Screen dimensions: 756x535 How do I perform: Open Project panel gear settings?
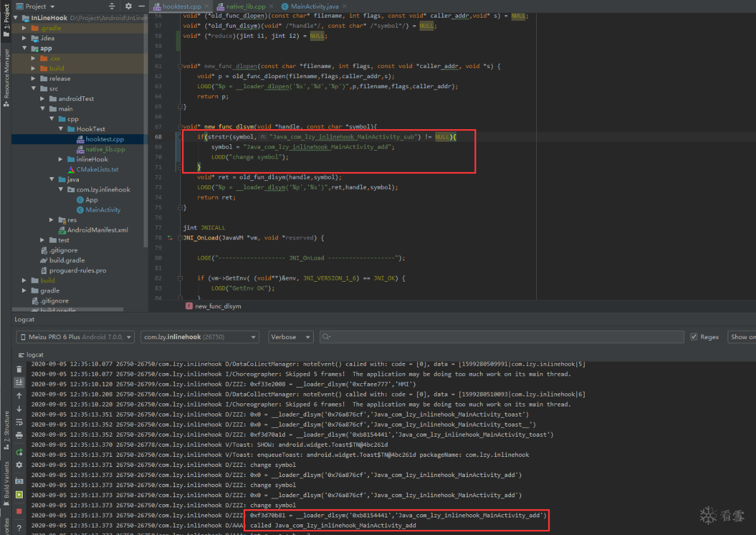(x=129, y=6)
